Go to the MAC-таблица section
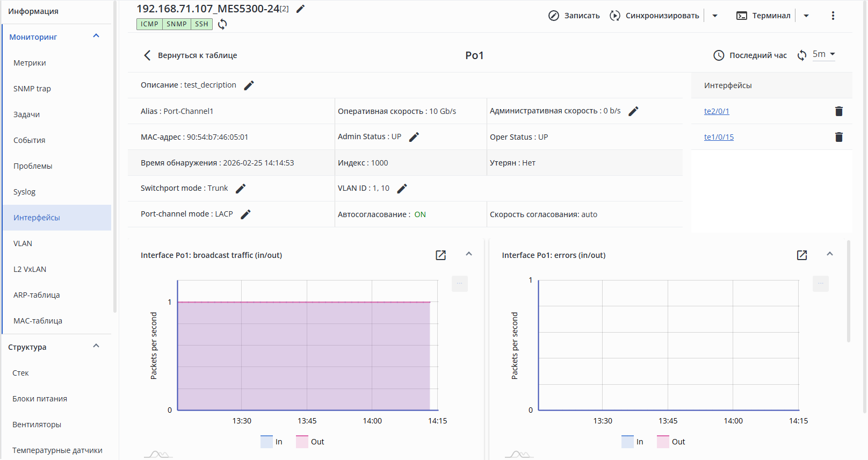 (x=38, y=321)
